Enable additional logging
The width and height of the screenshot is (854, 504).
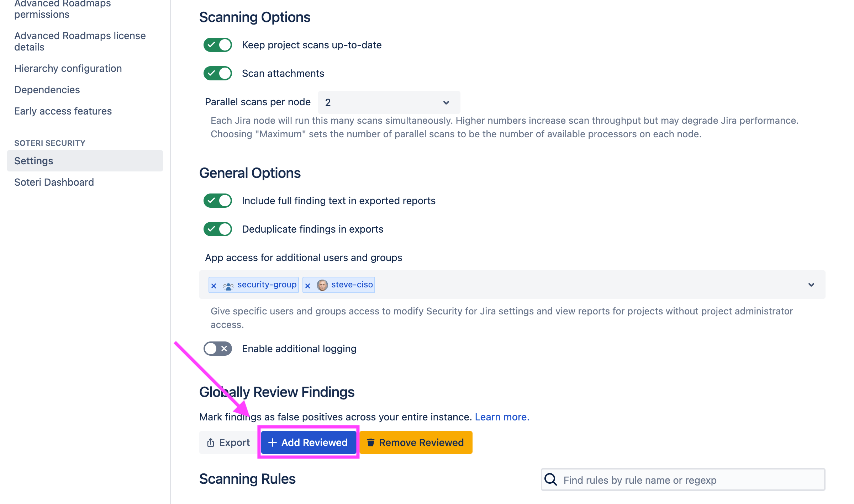[x=217, y=349]
